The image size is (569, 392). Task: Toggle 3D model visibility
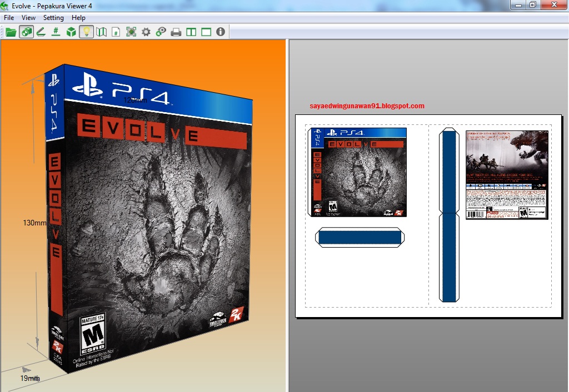click(70, 32)
